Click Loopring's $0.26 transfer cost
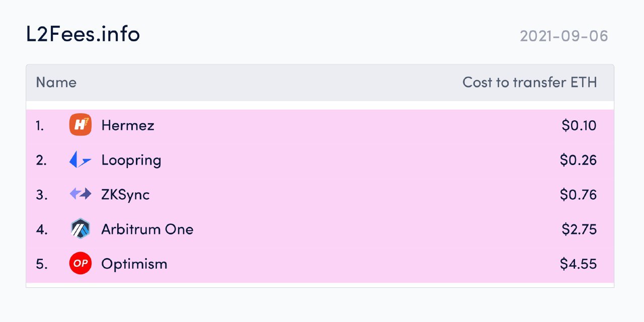 tap(579, 160)
